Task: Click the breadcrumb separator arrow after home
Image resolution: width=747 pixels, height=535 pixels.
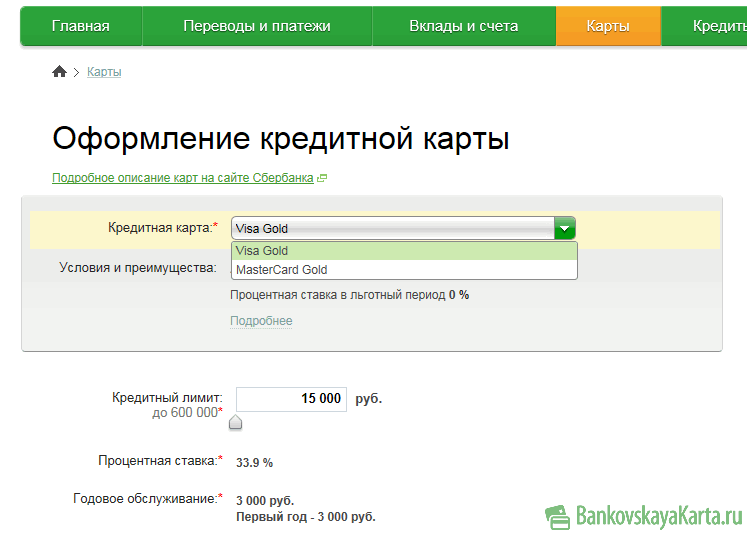Action: point(76,73)
